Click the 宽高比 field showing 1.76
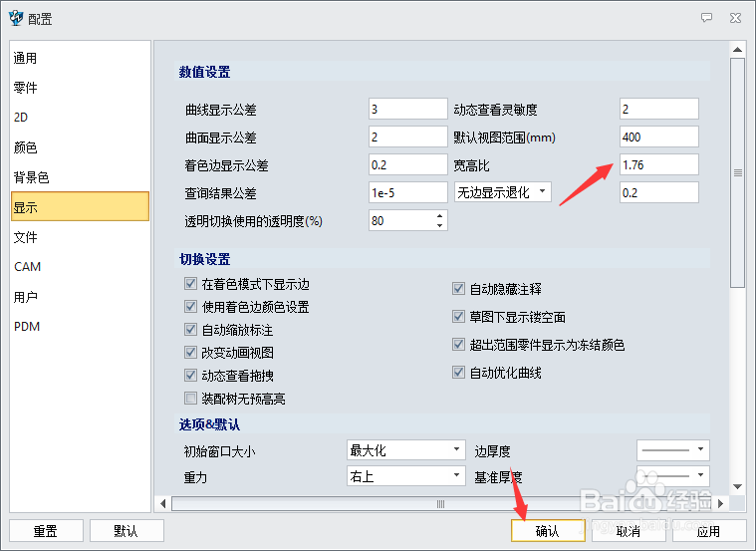This screenshot has width=756, height=551. tap(659, 164)
